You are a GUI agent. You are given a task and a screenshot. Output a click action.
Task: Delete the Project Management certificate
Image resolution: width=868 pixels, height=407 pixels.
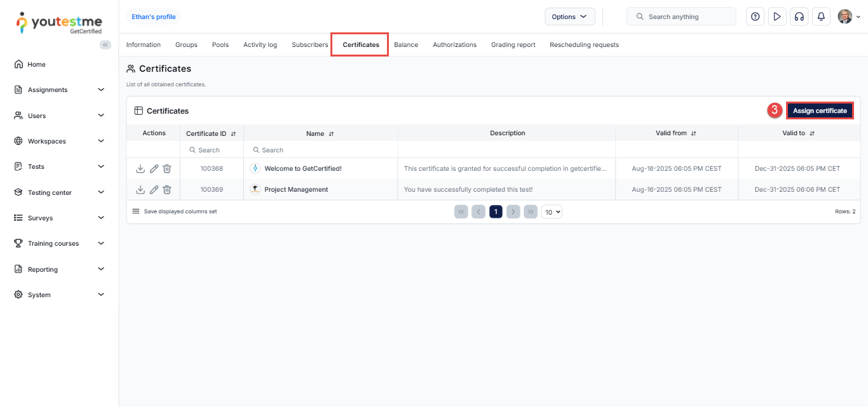(x=167, y=190)
